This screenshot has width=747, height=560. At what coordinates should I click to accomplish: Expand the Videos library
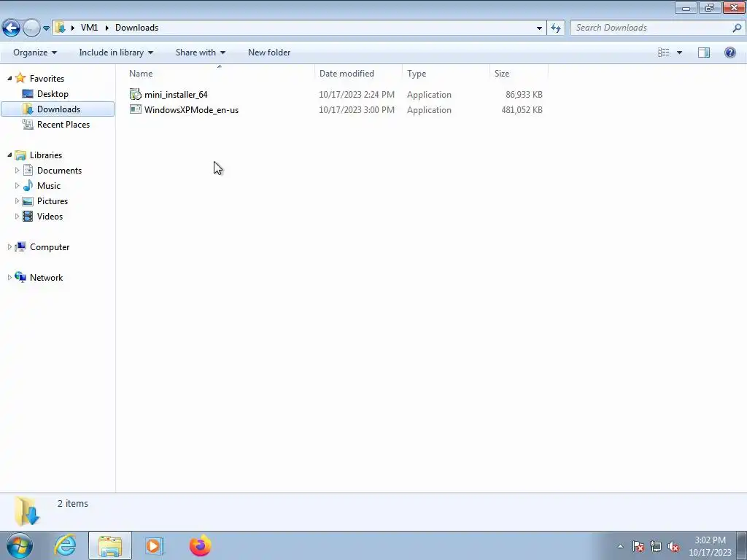18,216
